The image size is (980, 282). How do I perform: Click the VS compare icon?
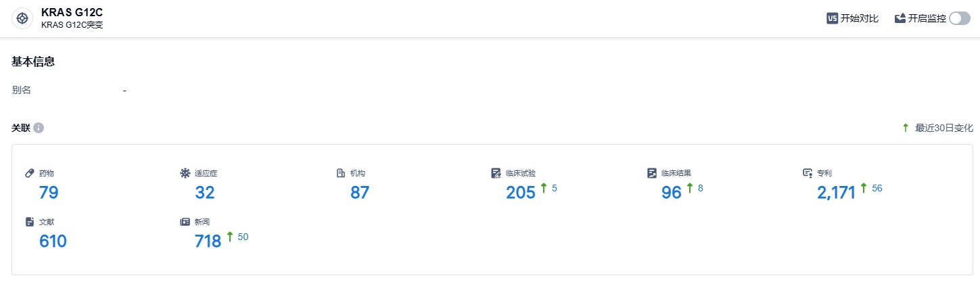pyautogui.click(x=833, y=18)
